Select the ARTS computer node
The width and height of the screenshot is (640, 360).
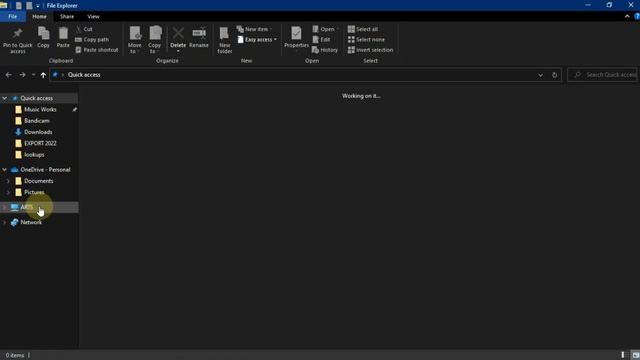[x=27, y=207]
